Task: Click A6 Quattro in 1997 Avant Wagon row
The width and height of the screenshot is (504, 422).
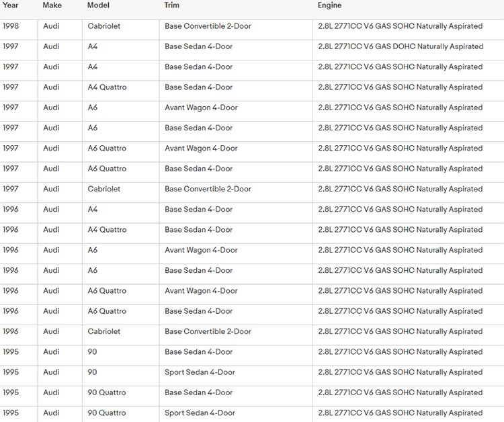Action: tap(107, 148)
